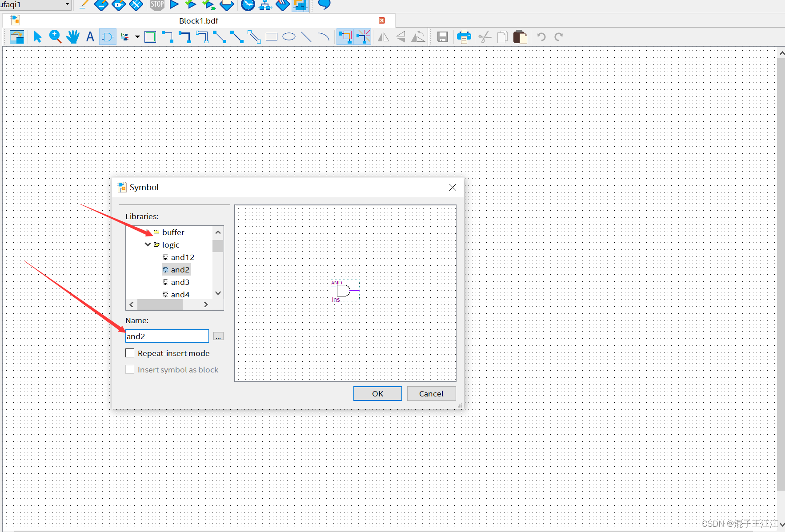This screenshot has height=532, width=785.
Task: Select the Diagonal Node tool
Action: click(220, 37)
